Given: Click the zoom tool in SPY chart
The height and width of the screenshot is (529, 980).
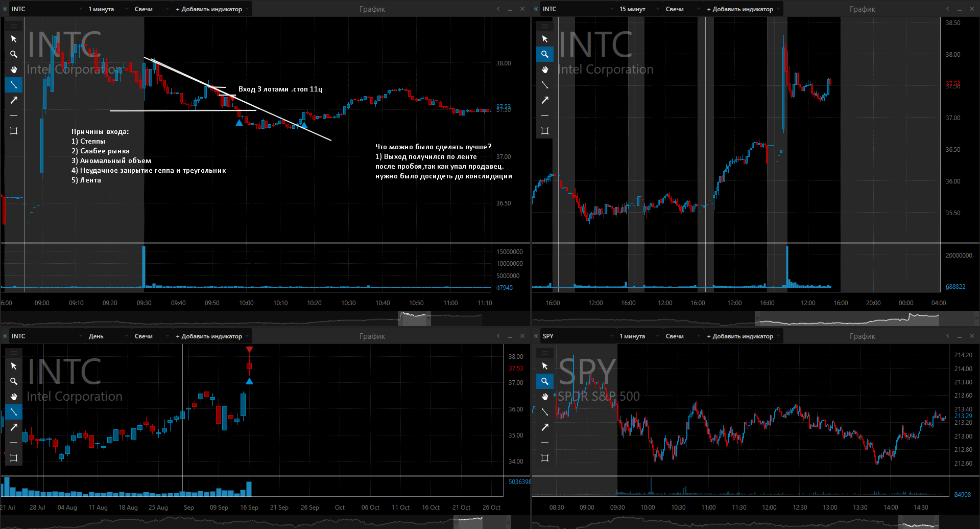Looking at the screenshot, I should [545, 381].
